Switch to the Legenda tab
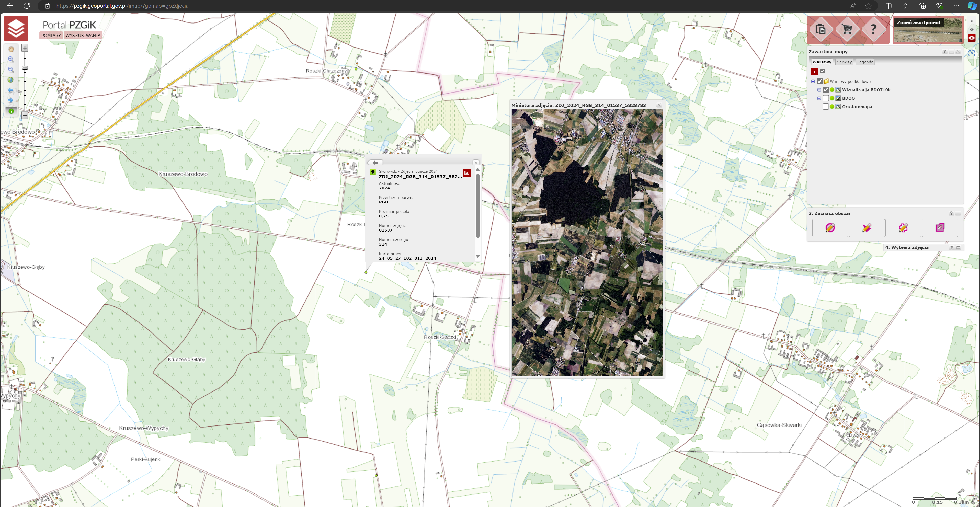 (865, 62)
